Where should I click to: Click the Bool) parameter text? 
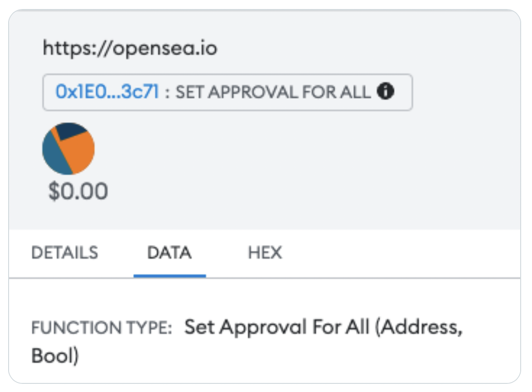point(55,356)
